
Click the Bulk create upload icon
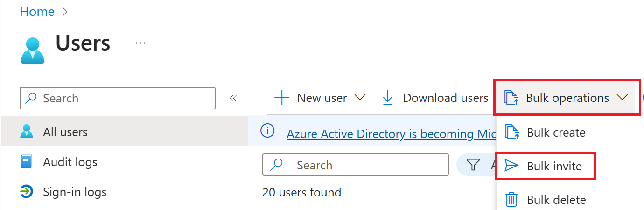[512, 132]
